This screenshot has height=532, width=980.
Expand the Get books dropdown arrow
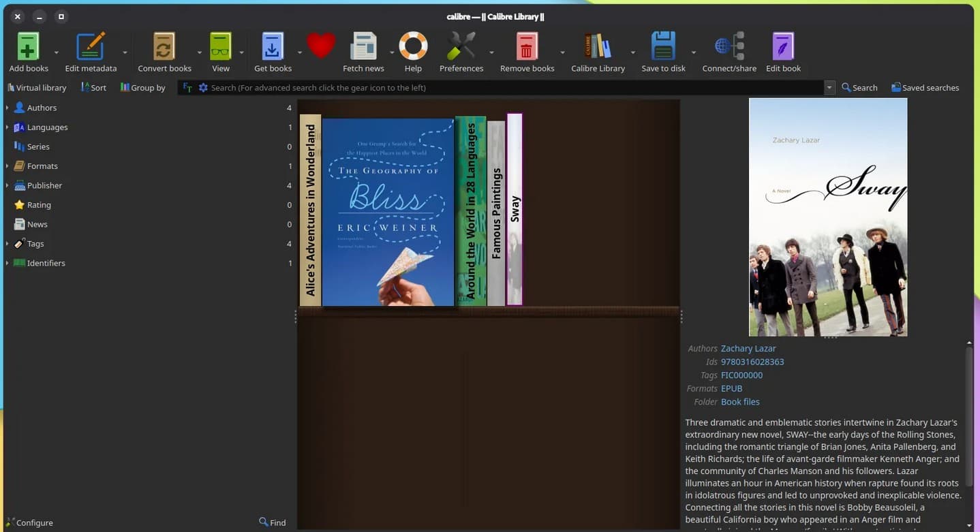click(299, 52)
